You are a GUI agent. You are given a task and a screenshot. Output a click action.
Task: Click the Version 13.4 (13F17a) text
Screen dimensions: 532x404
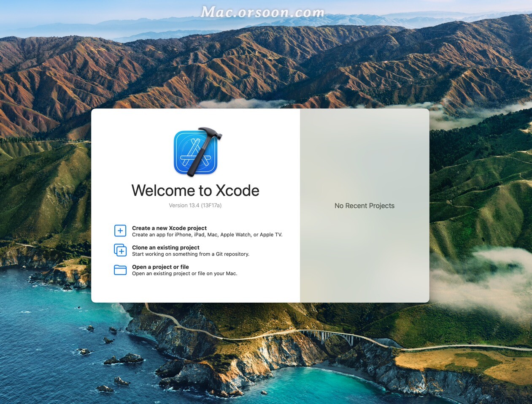195,205
